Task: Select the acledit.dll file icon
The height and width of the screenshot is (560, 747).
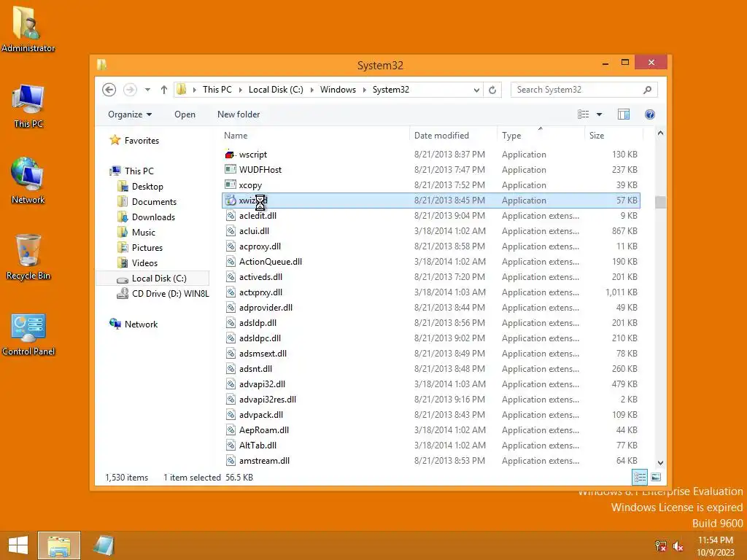Action: [230, 216]
